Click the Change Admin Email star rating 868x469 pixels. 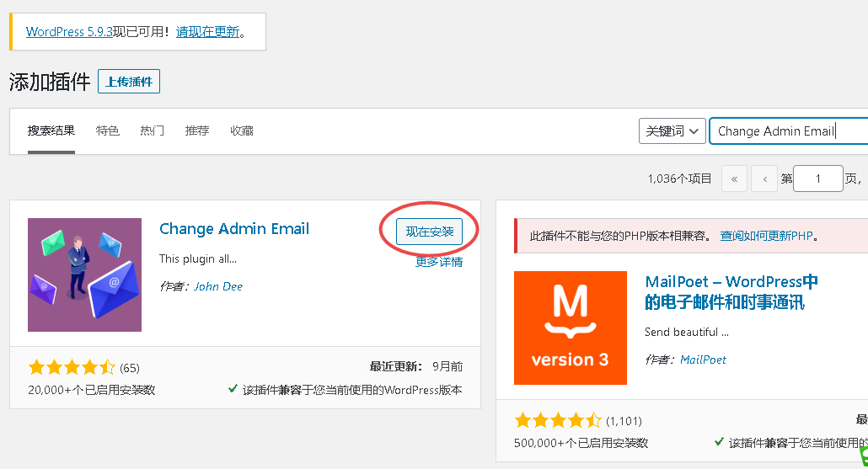[72, 367]
